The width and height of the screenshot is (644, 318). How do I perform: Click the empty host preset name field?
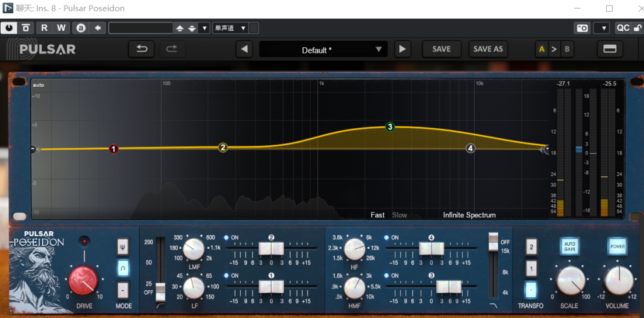[x=140, y=28]
